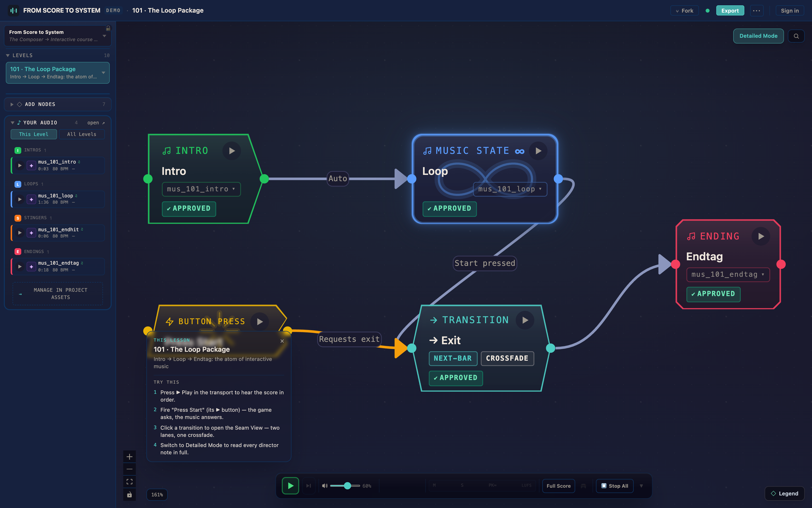Switch to the All Levels tab
Image resolution: width=812 pixels, height=508 pixels.
(x=81, y=134)
